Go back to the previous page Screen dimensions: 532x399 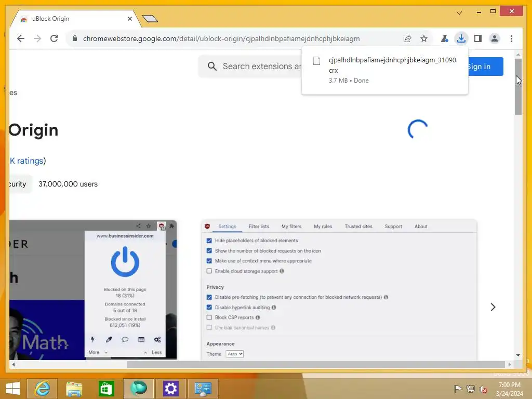21,38
